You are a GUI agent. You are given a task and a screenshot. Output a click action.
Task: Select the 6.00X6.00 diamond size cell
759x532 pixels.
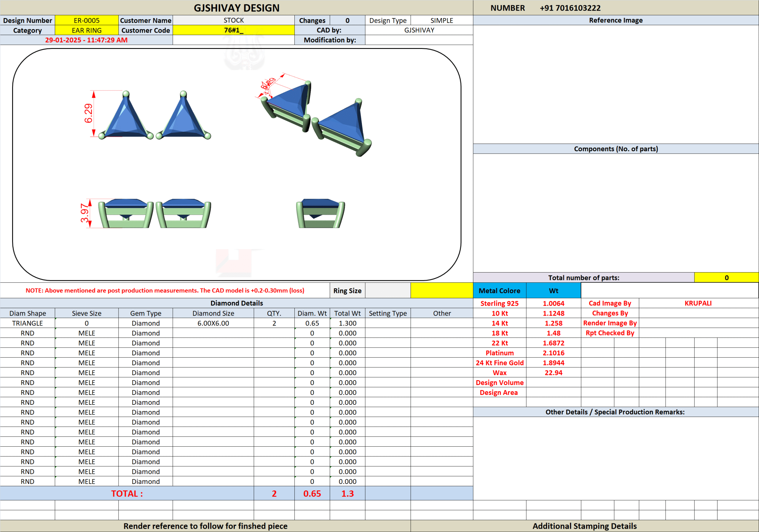(213, 323)
